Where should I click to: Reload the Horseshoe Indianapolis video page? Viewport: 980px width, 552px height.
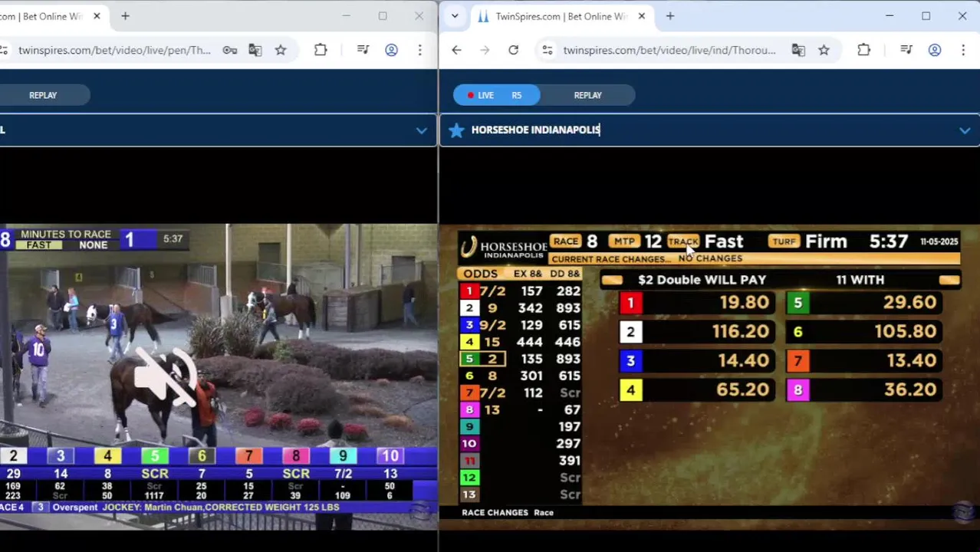point(513,50)
